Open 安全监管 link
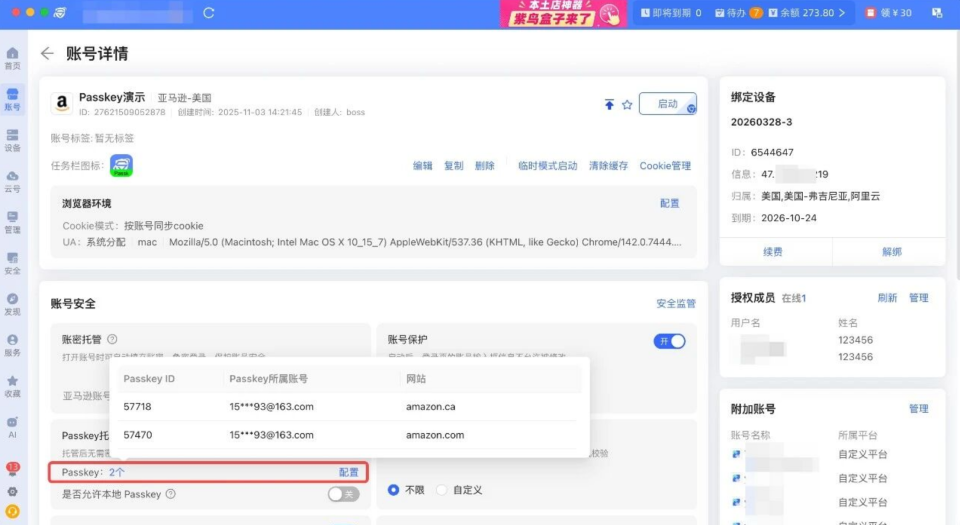 click(x=676, y=303)
